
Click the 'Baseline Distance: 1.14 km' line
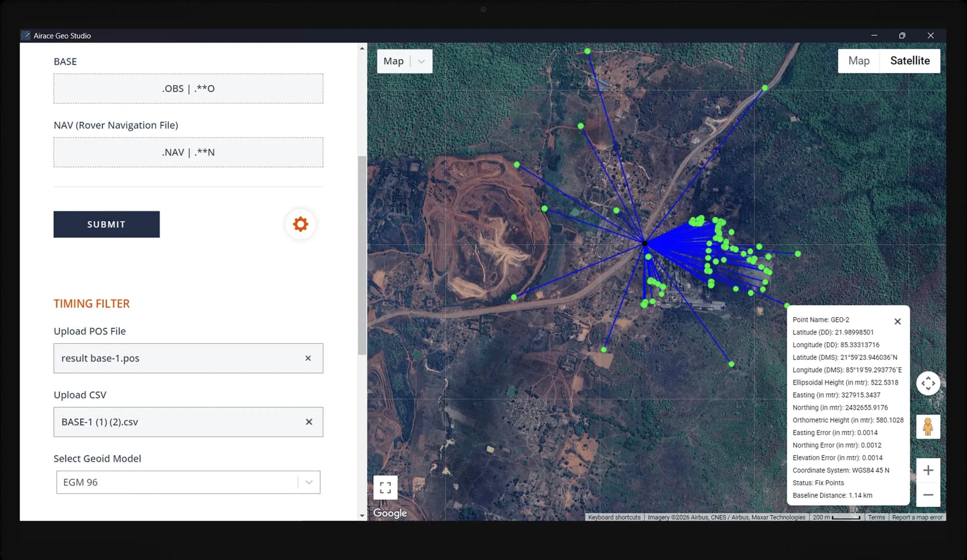coord(832,495)
